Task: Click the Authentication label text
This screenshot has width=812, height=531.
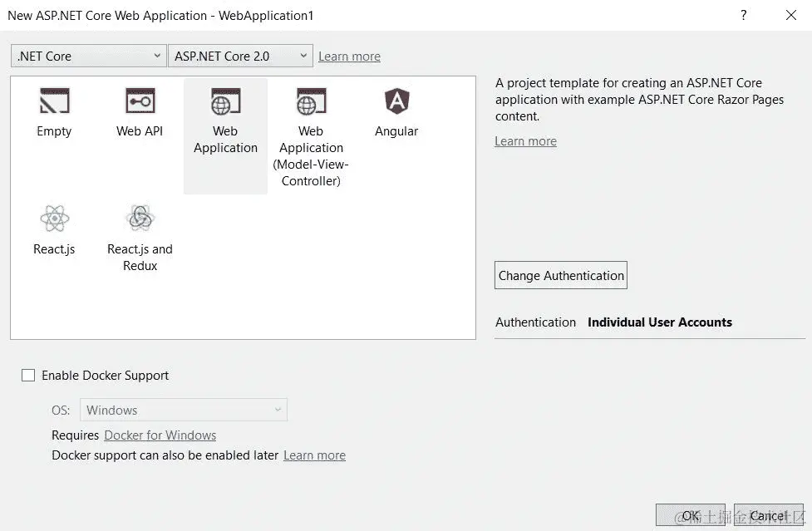Action: pyautogui.click(x=535, y=322)
